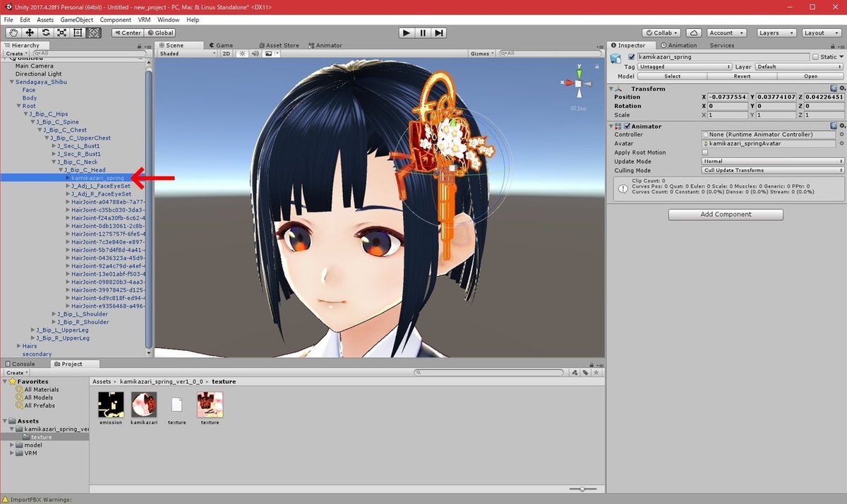Toggle kamikazari_spring active checkbox
847x504 pixels.
click(x=632, y=57)
